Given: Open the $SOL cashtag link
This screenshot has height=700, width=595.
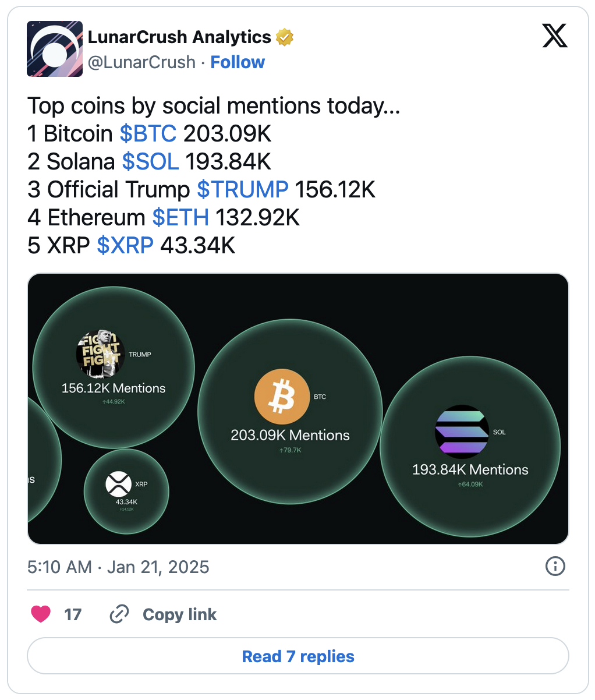Looking at the screenshot, I should coord(150,162).
